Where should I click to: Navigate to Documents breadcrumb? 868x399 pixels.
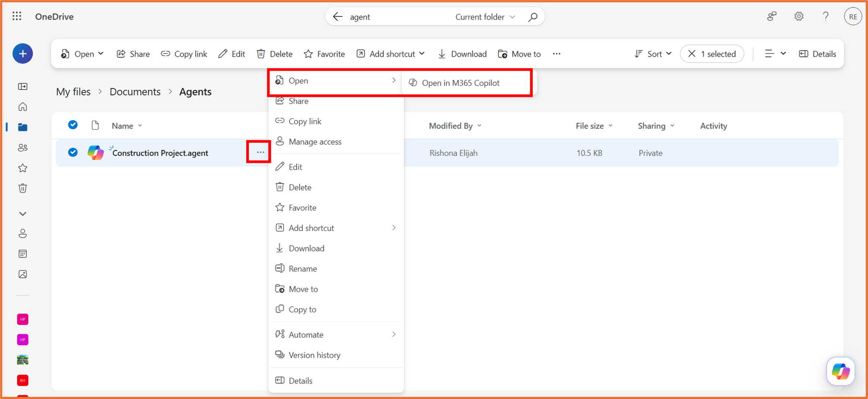[135, 92]
